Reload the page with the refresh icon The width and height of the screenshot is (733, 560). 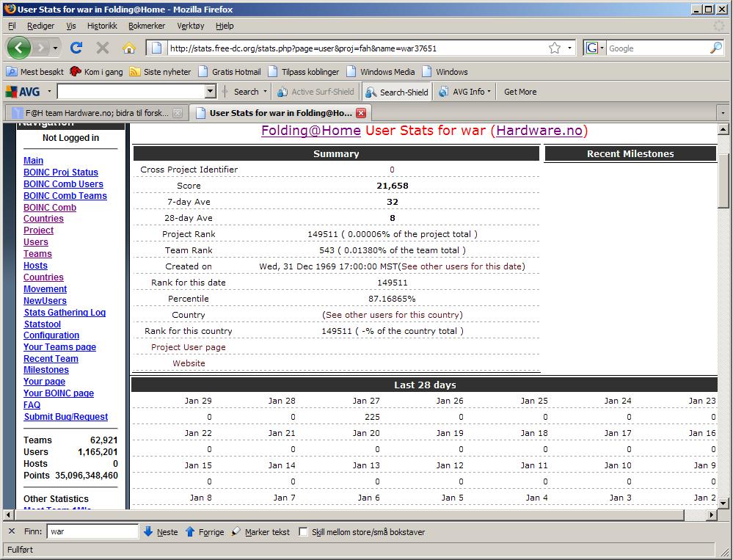[76, 48]
